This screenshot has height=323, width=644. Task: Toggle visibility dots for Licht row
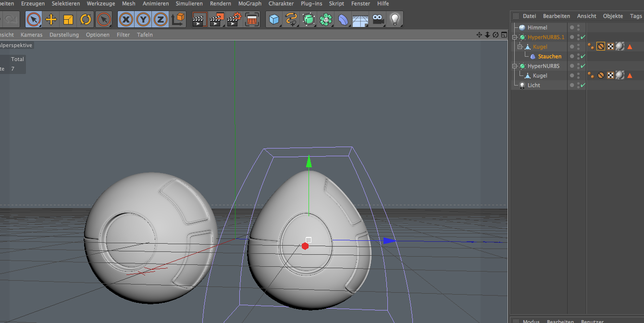(579, 86)
